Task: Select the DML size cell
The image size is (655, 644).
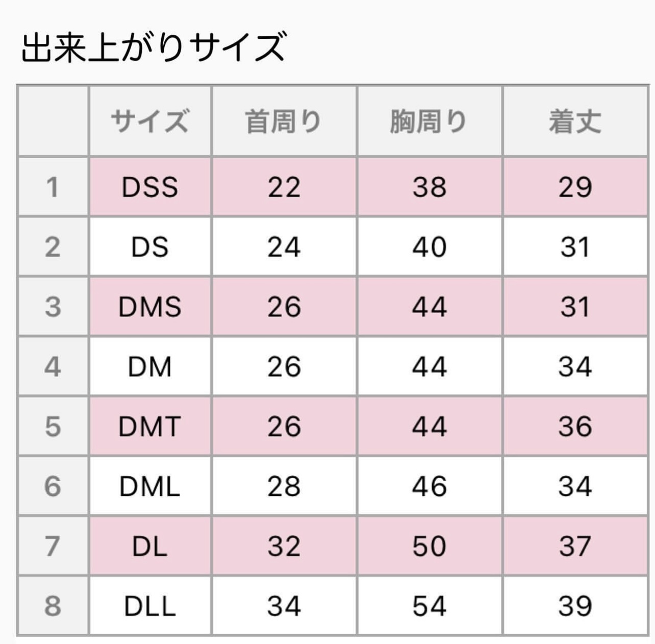Action: pos(149,486)
